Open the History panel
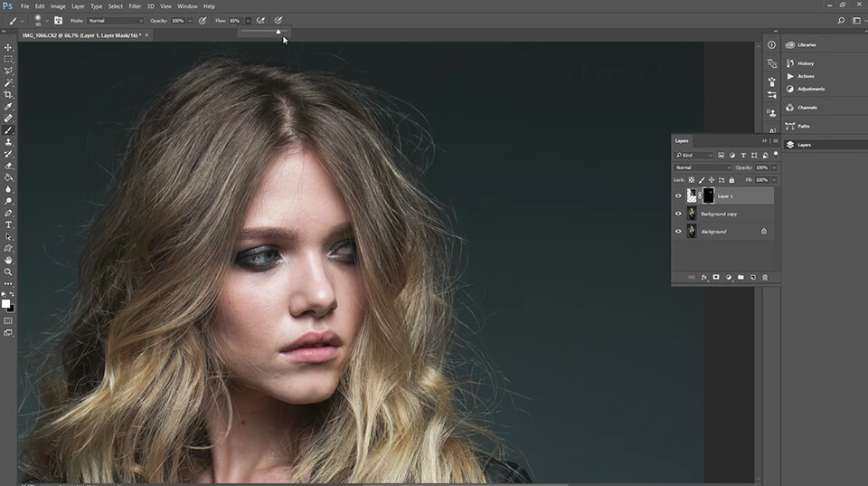The width and height of the screenshot is (868, 486). tap(806, 63)
